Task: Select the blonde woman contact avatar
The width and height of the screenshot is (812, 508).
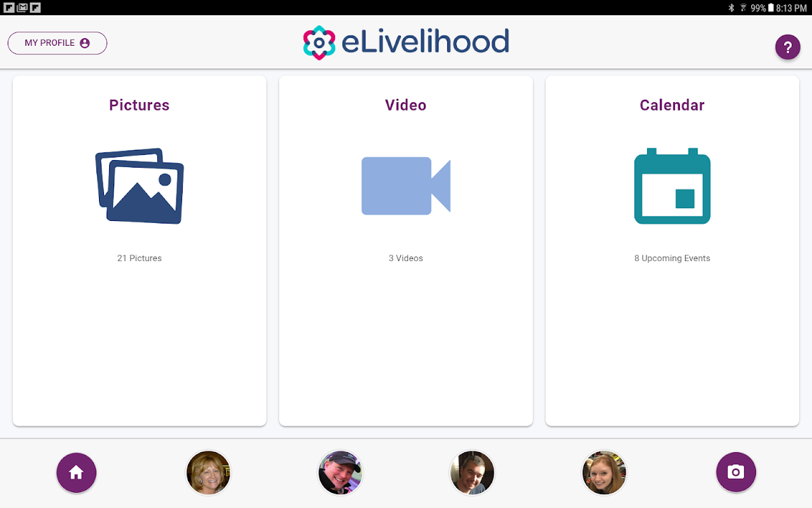Action: [208, 473]
